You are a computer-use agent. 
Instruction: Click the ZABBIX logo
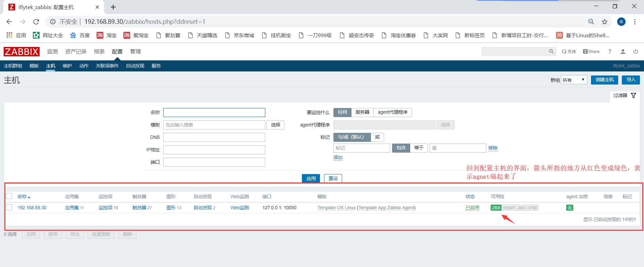pyautogui.click(x=21, y=52)
